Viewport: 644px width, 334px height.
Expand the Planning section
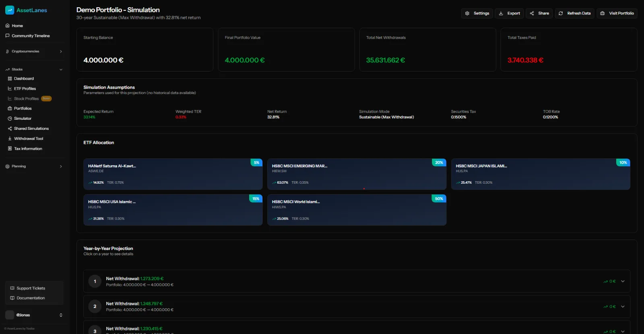point(34,166)
